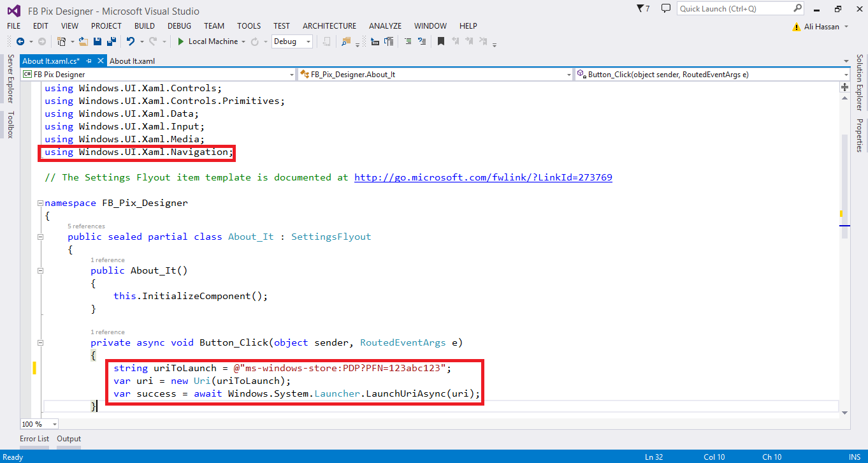Image resolution: width=868 pixels, height=463 pixels.
Task: Open the Local Machine target dropdown arrow
Action: (243, 41)
